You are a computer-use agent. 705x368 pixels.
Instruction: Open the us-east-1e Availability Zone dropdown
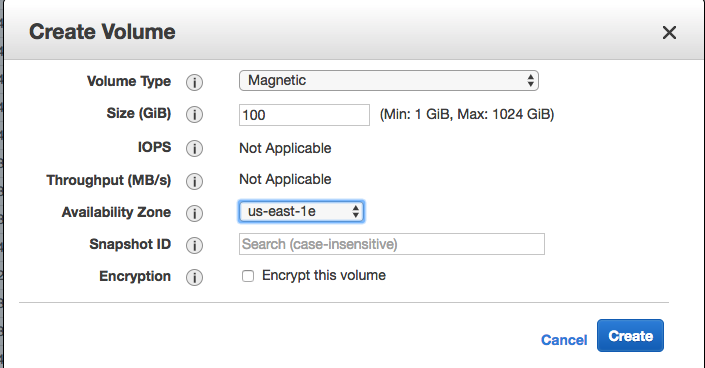[301, 211]
